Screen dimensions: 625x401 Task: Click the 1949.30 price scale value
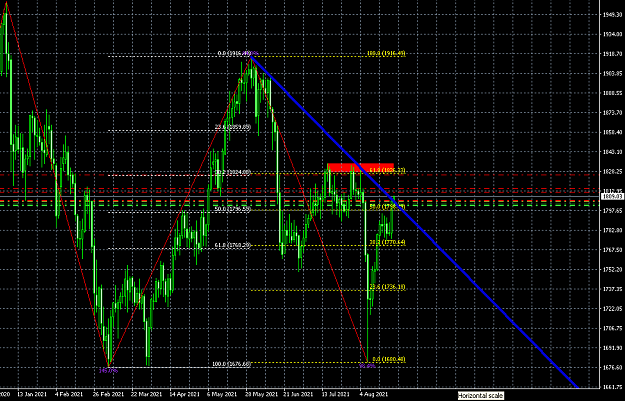(x=612, y=15)
